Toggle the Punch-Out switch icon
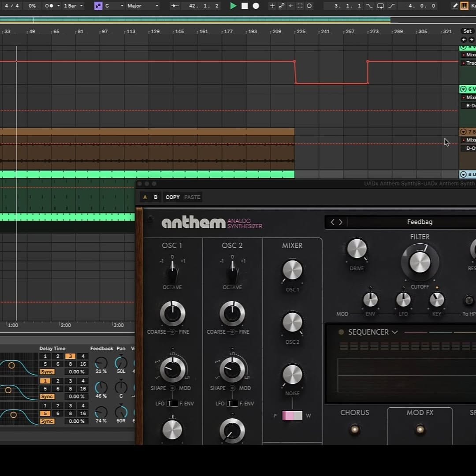Image resolution: width=476 pixels, height=476 pixels. 392,6
